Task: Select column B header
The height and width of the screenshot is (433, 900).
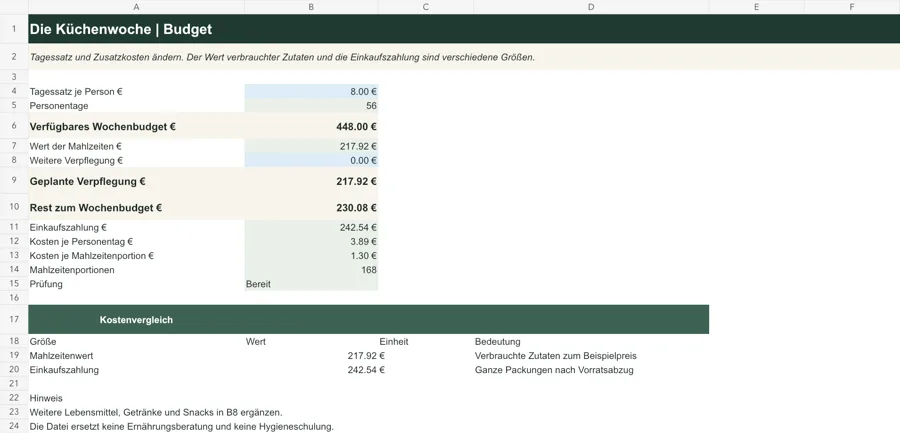Action: tap(311, 7)
